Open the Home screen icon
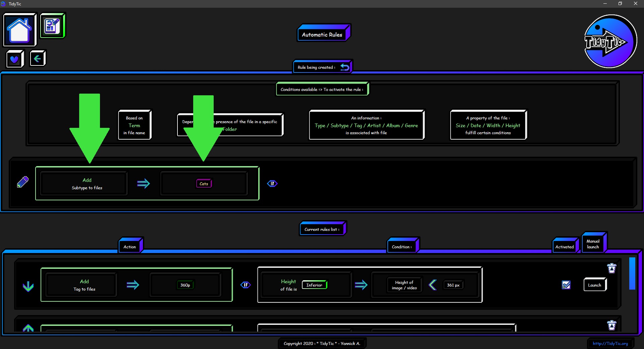The width and height of the screenshot is (644, 349). point(19,30)
